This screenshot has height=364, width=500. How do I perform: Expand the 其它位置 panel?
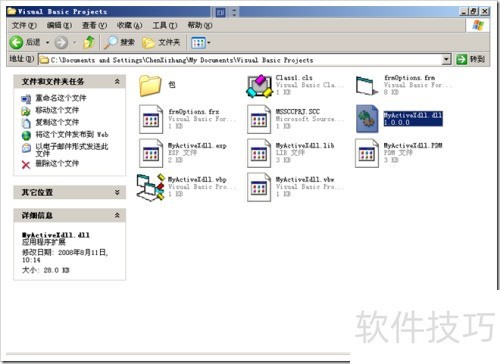(117, 192)
